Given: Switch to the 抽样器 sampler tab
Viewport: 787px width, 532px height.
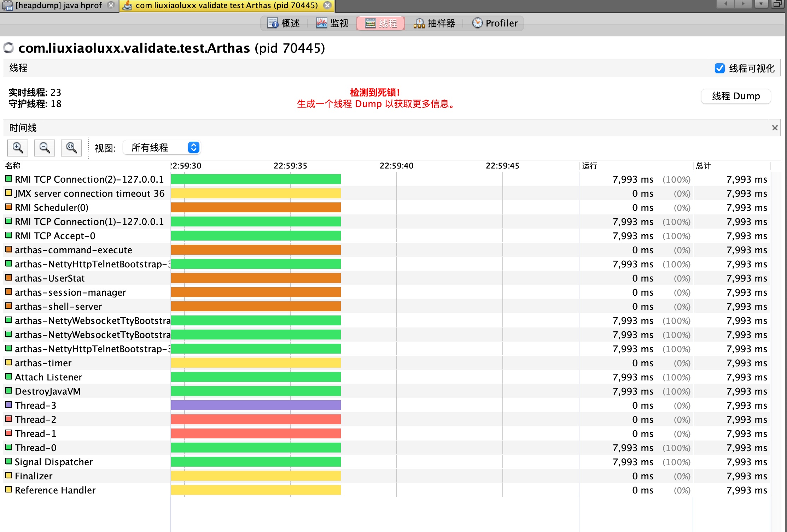Looking at the screenshot, I should pyautogui.click(x=434, y=23).
